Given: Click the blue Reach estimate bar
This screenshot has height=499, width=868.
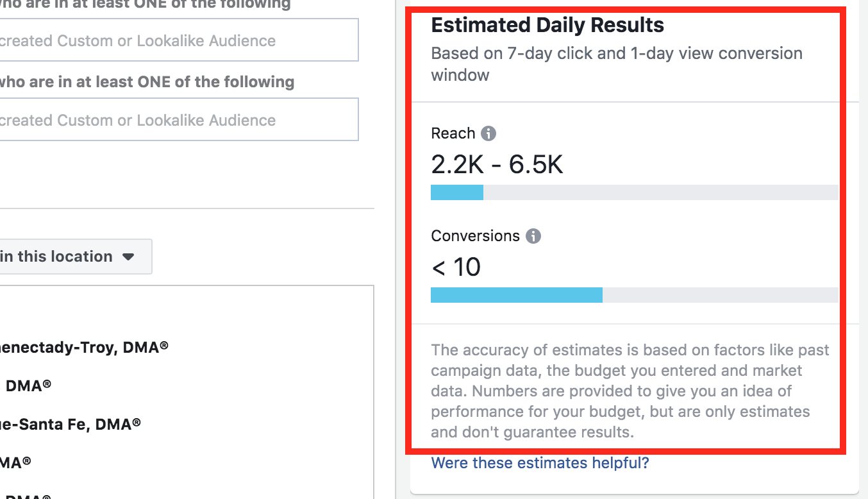Looking at the screenshot, I should 456,192.
